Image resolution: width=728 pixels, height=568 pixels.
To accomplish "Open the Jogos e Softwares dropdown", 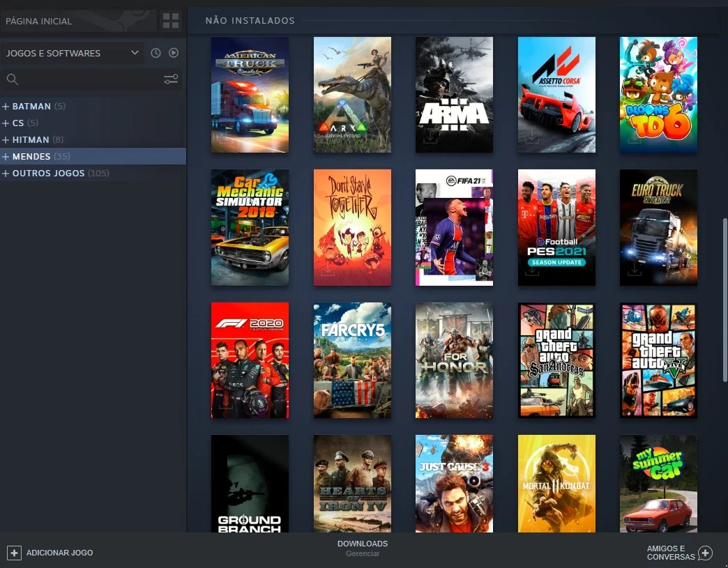I will tap(73, 53).
